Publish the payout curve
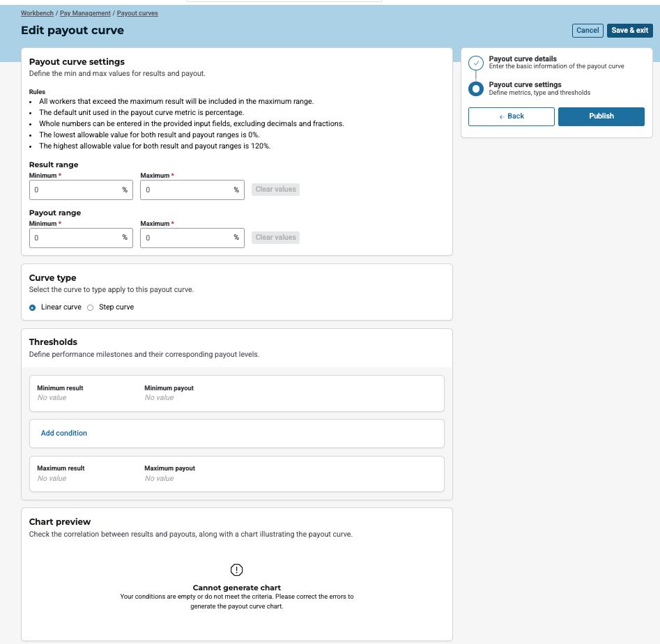 click(x=601, y=116)
